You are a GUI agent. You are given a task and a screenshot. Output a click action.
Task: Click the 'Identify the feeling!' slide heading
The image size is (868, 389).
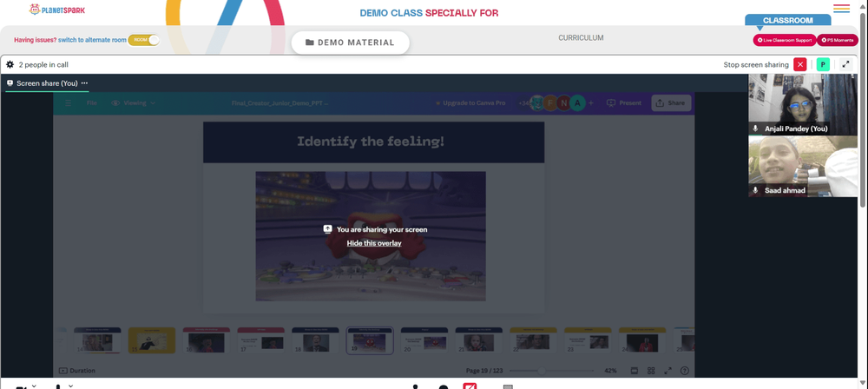371,142
